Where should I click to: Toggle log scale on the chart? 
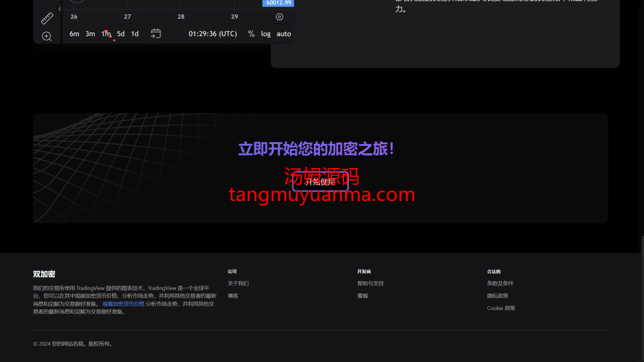tap(266, 34)
